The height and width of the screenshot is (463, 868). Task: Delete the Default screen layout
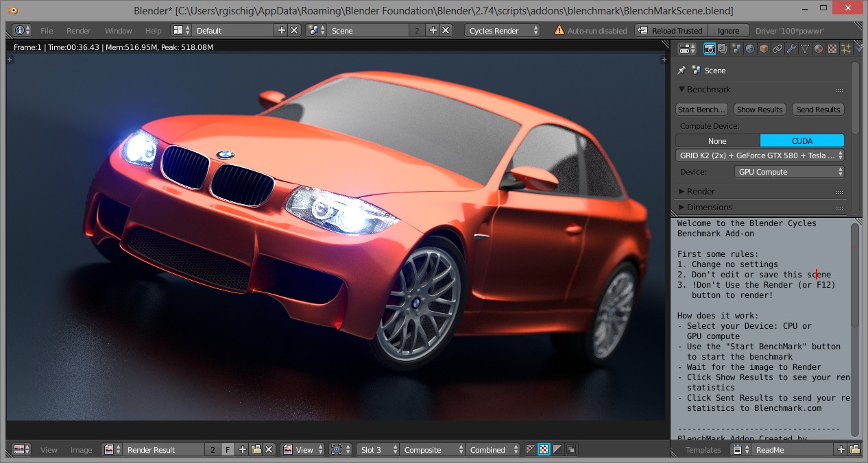click(x=294, y=31)
